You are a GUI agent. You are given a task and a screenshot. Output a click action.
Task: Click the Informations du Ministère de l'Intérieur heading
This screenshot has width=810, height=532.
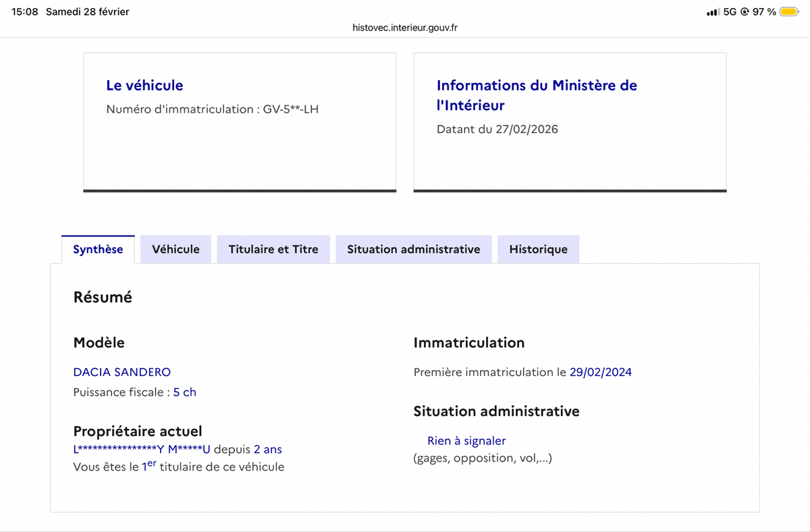click(x=537, y=95)
